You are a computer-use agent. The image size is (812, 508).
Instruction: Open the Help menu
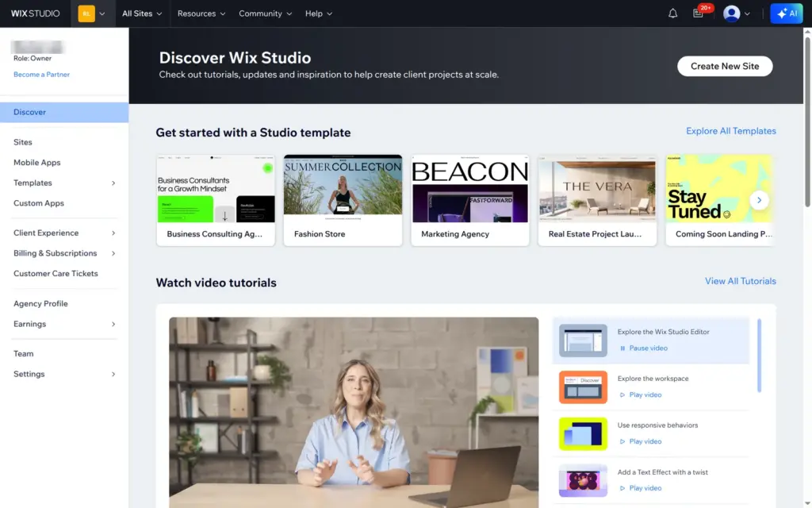tap(319, 13)
